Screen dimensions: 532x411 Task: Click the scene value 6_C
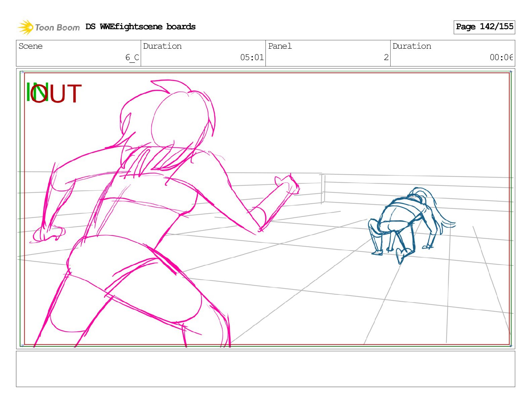point(132,57)
